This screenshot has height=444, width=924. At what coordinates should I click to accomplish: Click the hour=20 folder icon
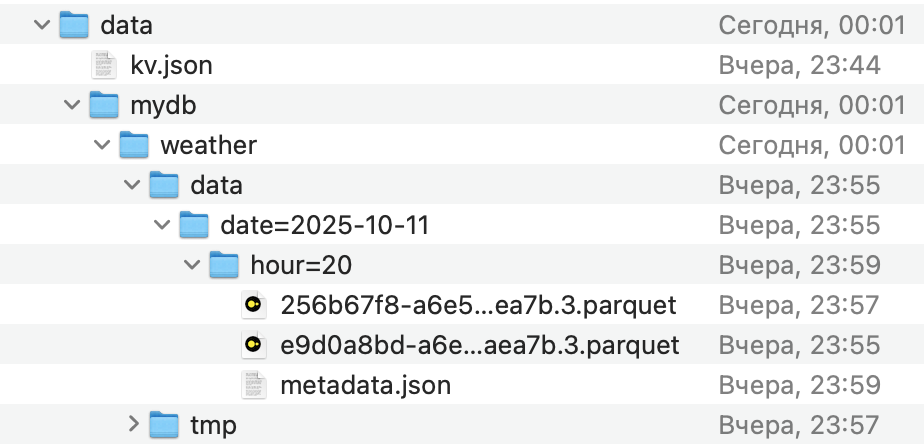coord(224,265)
